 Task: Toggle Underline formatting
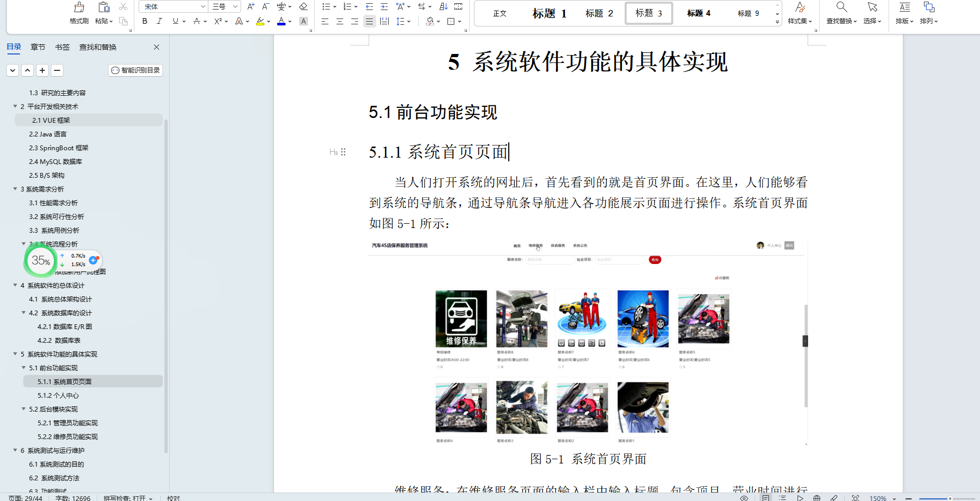[175, 21]
